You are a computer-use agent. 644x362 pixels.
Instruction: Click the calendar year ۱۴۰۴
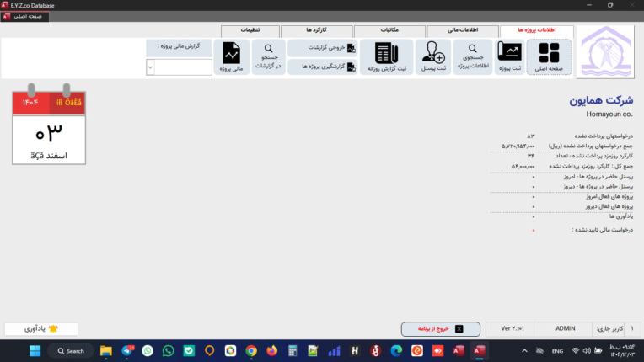point(30,103)
